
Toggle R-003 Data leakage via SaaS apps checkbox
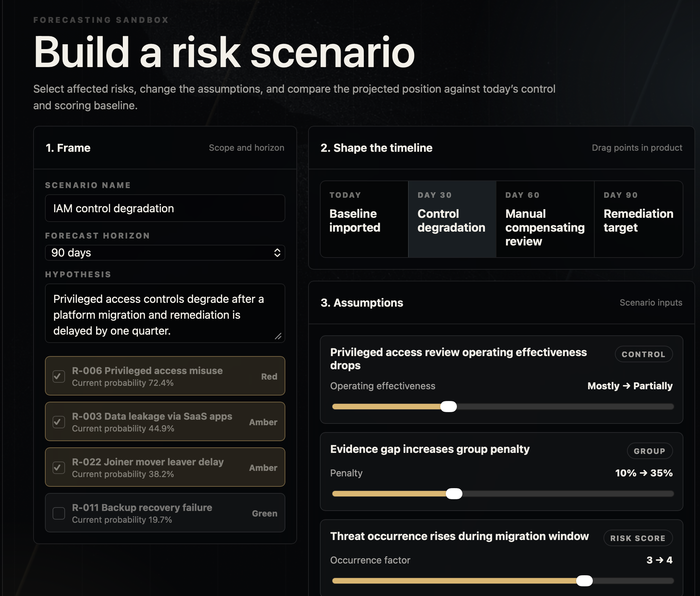(x=59, y=422)
